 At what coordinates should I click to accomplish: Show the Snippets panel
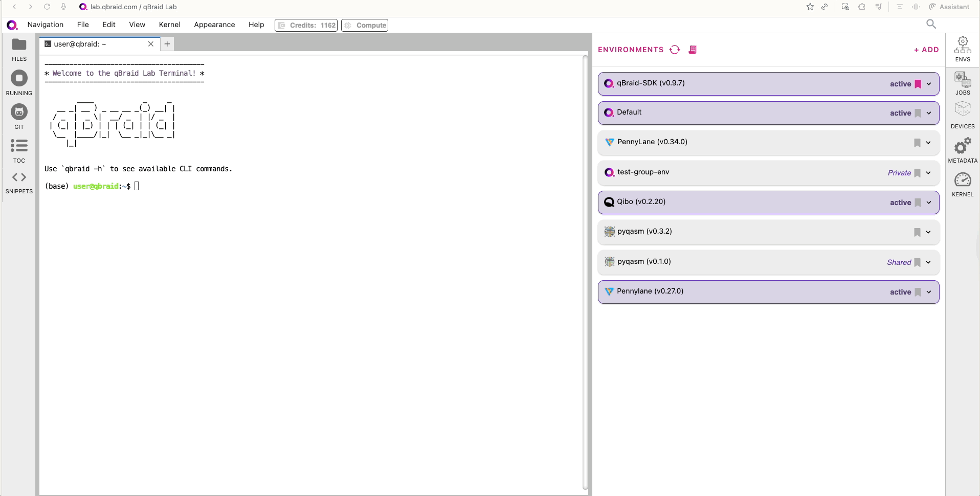[19, 183]
